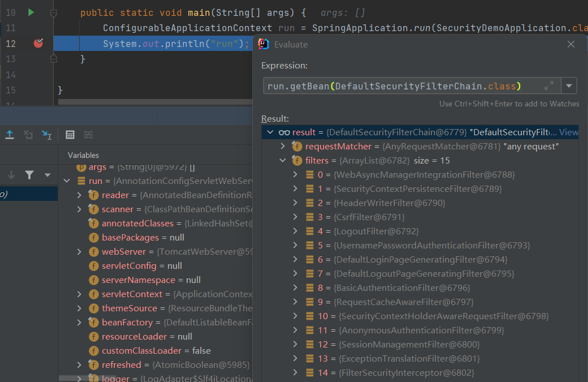Click the next frame down arrow icon
Viewport: 588px width, 382px height.
point(11,175)
